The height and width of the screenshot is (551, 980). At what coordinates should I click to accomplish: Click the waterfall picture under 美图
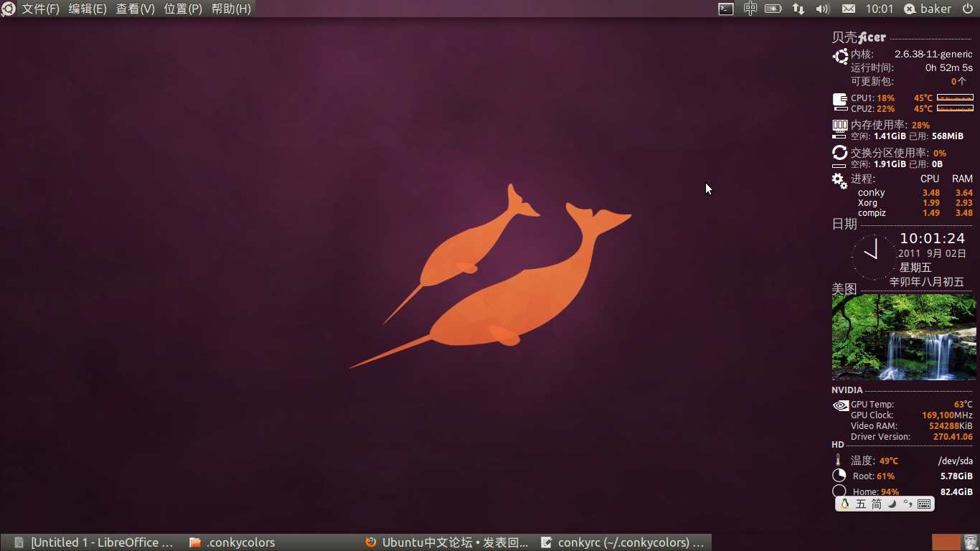coord(904,336)
